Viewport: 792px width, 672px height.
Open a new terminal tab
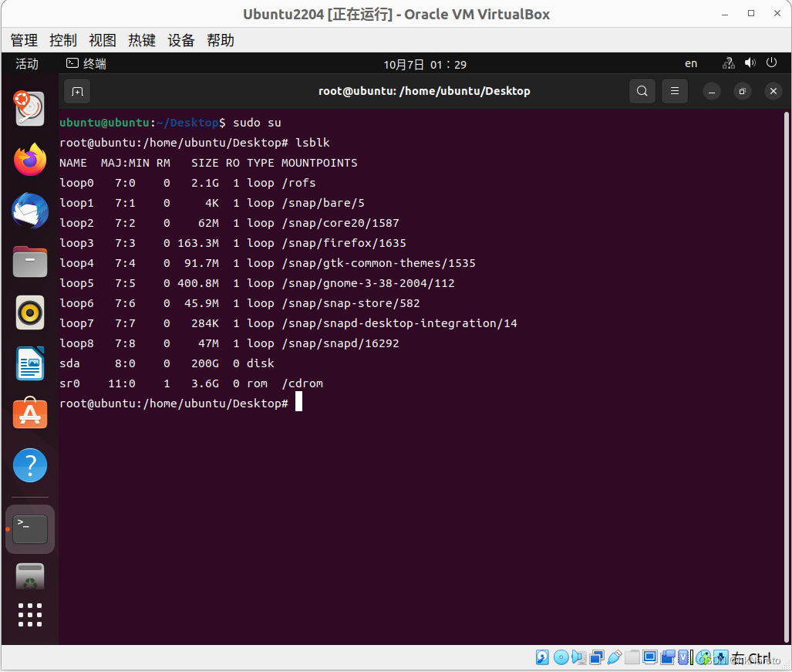click(77, 92)
